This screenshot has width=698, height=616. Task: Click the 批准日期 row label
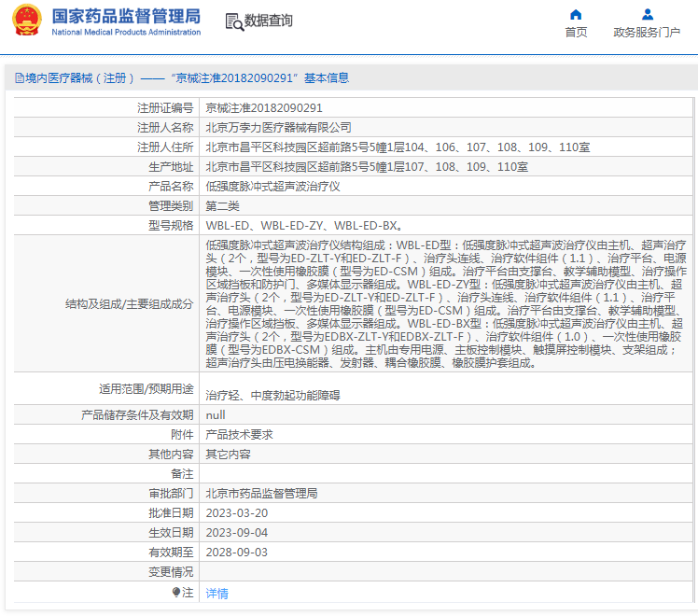click(171, 513)
